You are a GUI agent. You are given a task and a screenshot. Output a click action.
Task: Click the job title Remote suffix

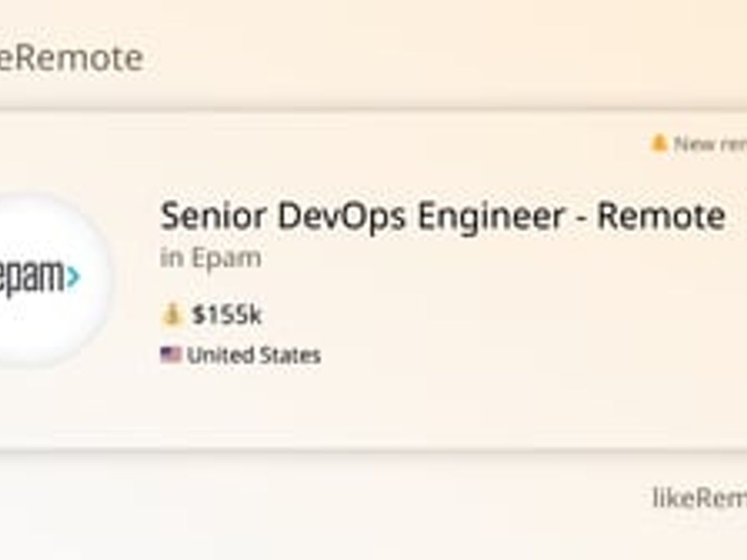coord(660,216)
